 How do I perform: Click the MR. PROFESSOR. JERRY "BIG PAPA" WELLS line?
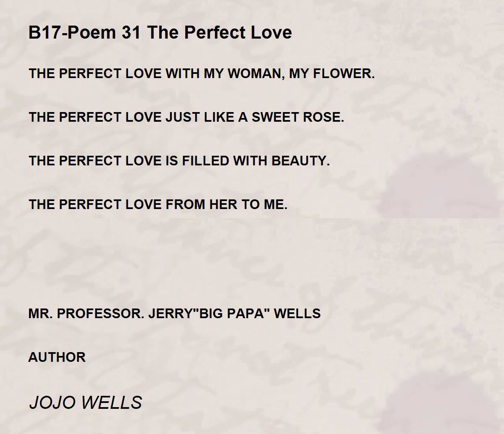click(x=175, y=313)
